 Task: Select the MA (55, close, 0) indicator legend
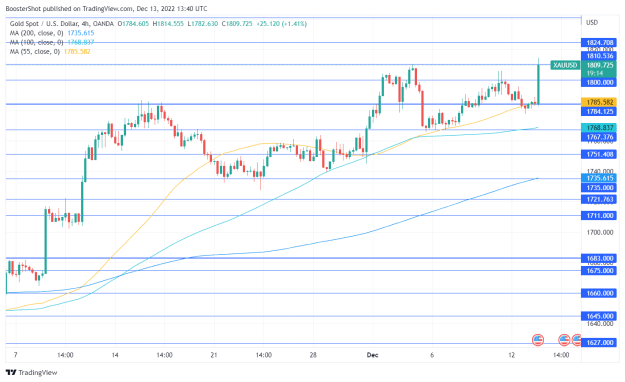[35, 51]
